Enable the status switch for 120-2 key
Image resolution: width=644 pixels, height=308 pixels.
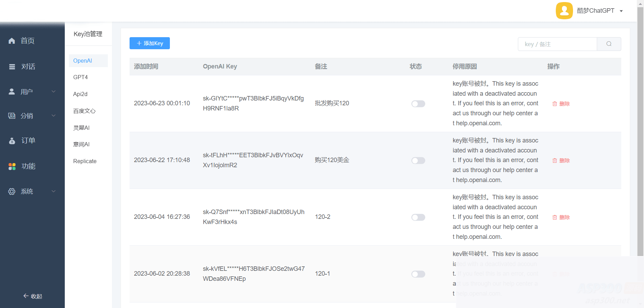[x=418, y=217]
